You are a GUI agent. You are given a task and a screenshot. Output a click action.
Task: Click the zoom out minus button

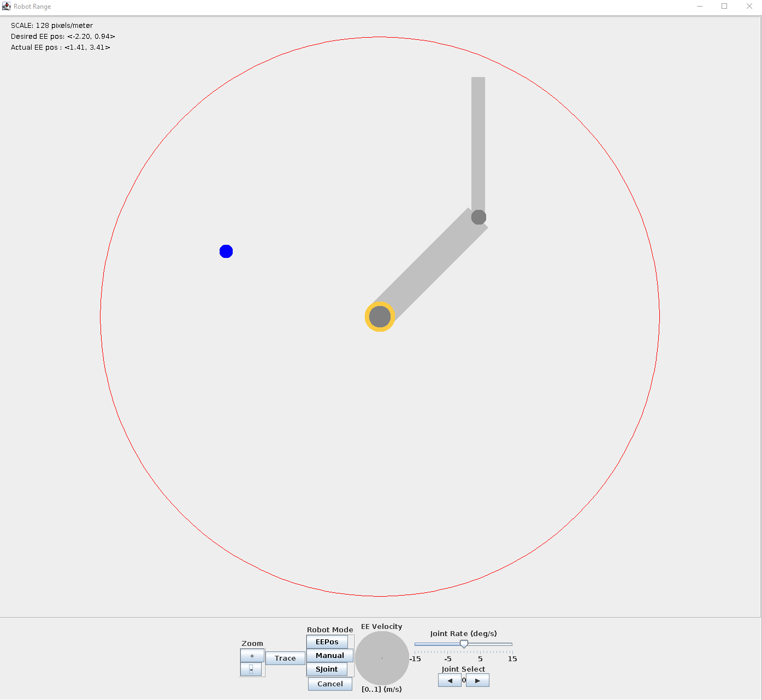click(251, 669)
